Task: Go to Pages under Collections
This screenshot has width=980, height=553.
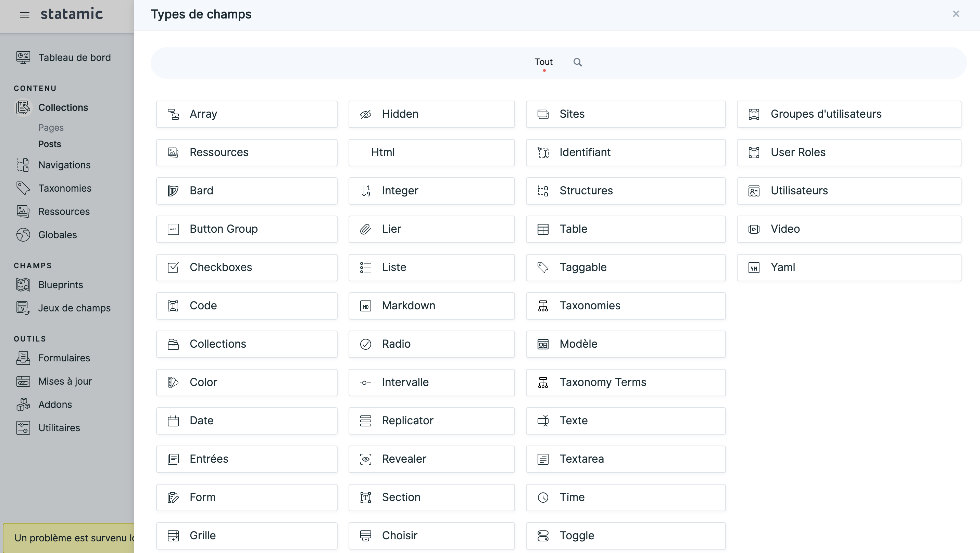Action: point(51,128)
